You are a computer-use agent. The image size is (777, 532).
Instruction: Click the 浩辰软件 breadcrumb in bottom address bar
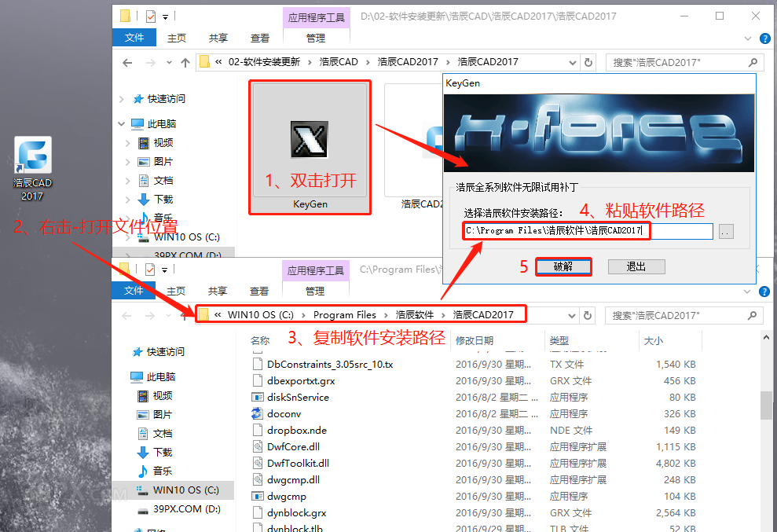pyautogui.click(x=415, y=315)
